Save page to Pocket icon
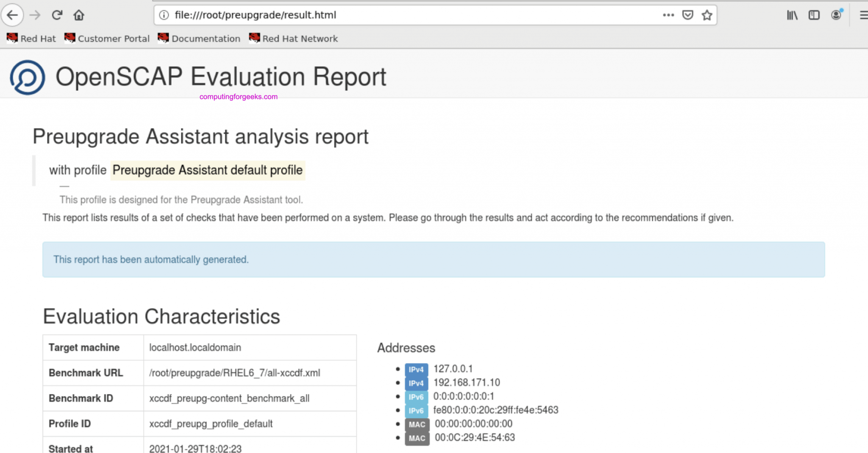The image size is (868, 453). point(687,15)
